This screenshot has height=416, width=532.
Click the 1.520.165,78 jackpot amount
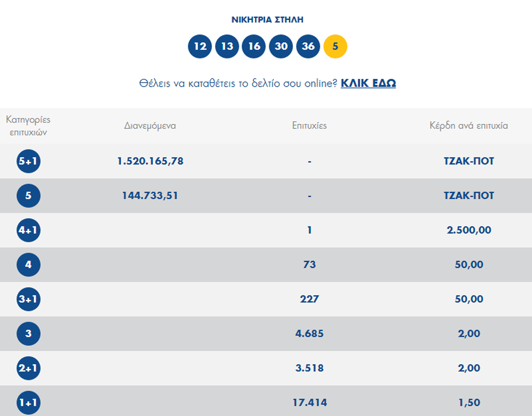[x=150, y=161]
